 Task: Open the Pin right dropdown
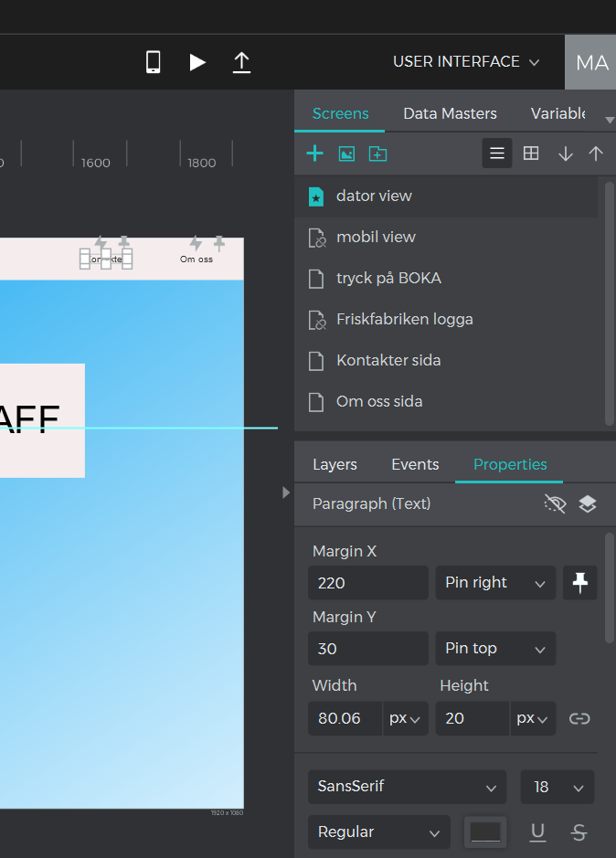[494, 583]
